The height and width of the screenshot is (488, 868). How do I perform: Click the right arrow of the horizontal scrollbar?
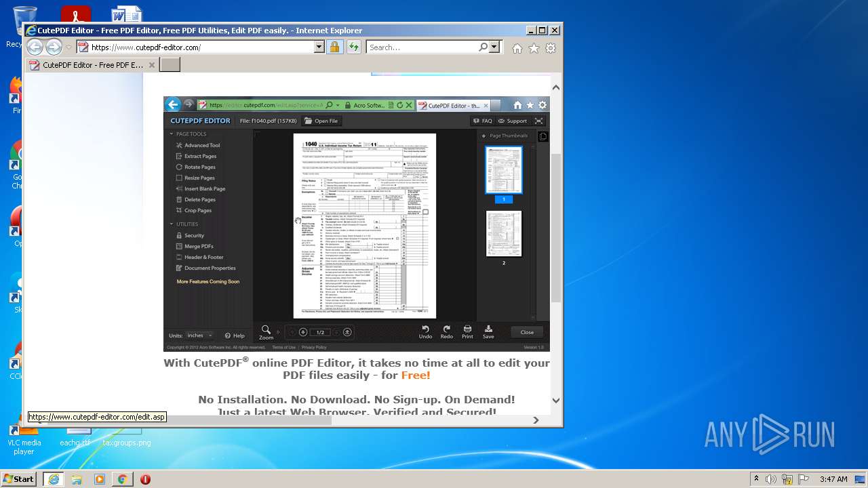(536, 420)
